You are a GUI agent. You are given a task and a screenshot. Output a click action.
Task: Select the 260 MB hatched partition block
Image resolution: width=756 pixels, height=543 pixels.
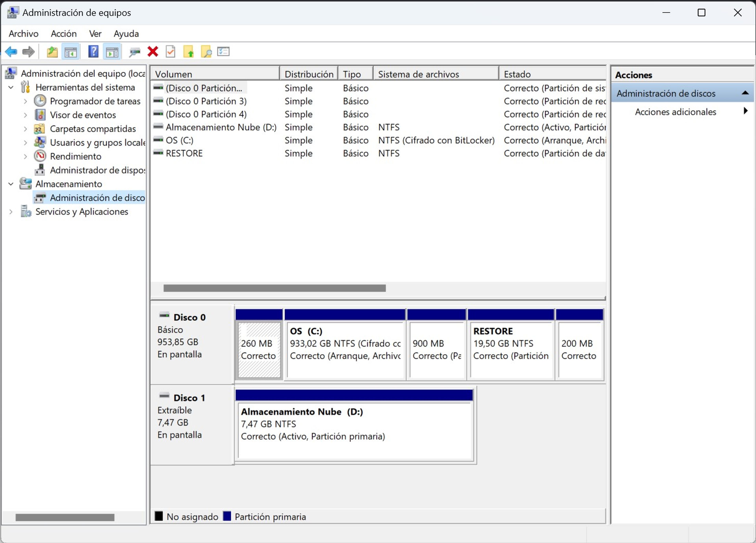coord(259,344)
